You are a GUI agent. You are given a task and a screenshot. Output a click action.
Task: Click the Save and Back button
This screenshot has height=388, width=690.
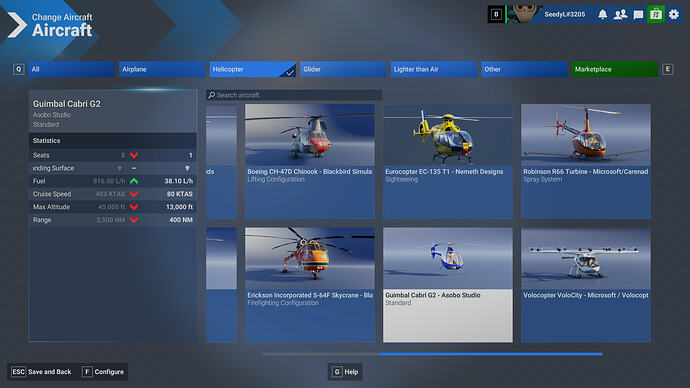pyautogui.click(x=41, y=372)
